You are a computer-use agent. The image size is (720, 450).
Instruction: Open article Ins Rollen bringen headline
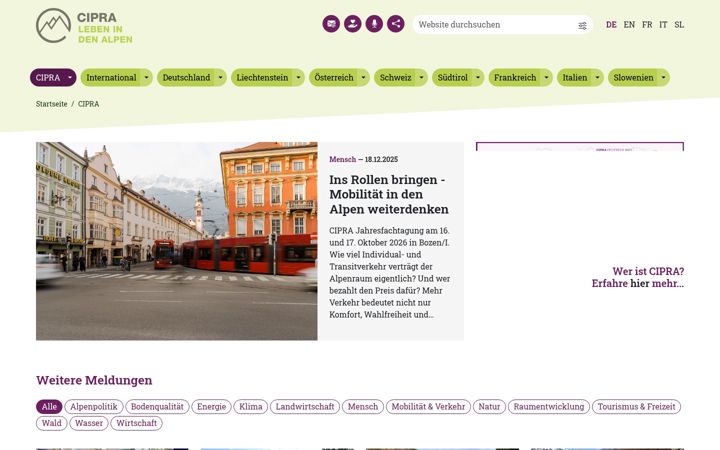[389, 194]
